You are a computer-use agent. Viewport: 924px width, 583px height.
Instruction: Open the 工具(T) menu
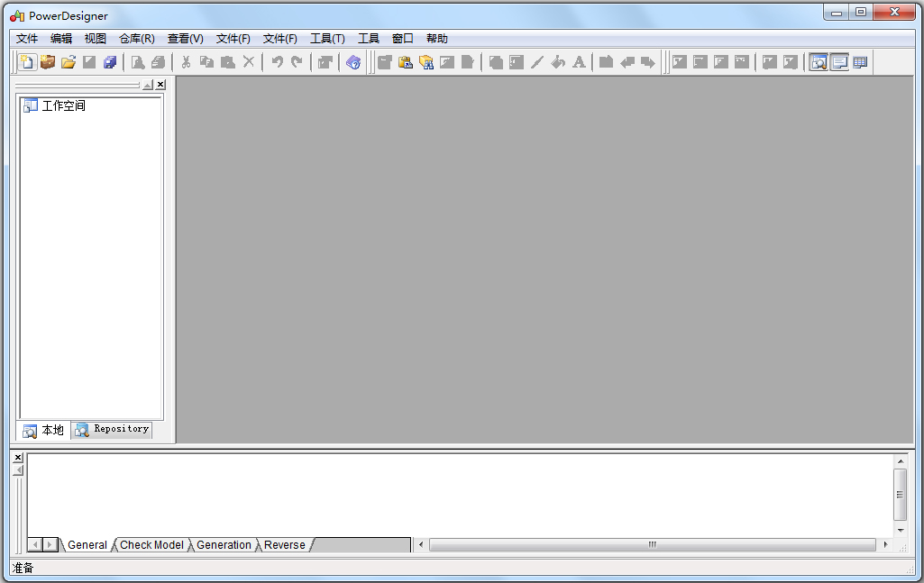pyautogui.click(x=327, y=39)
